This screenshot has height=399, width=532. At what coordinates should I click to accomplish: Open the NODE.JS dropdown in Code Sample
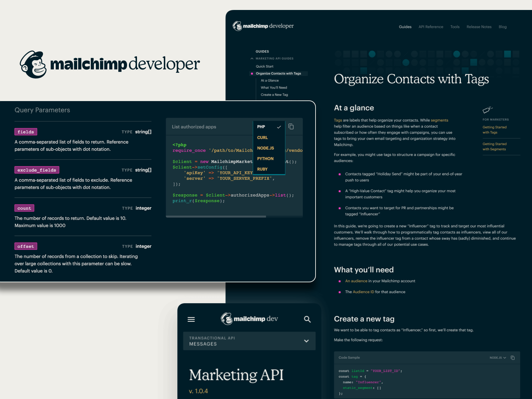(x=498, y=357)
